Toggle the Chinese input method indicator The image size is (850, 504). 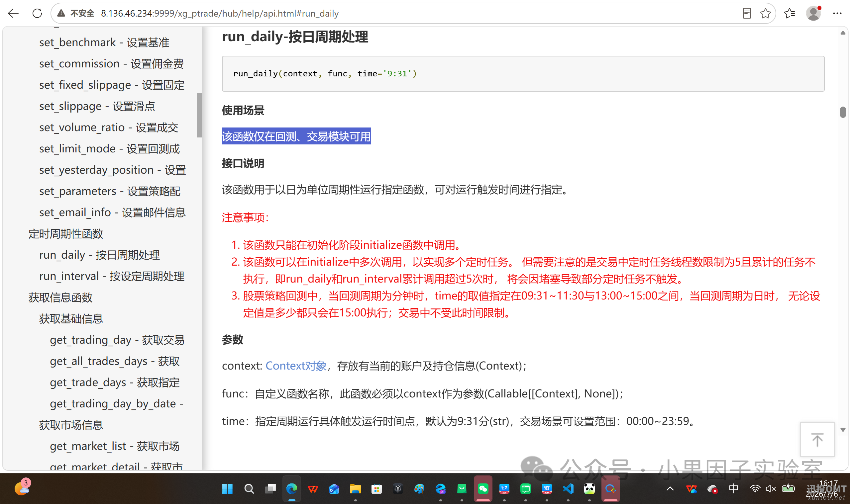pyautogui.click(x=733, y=489)
